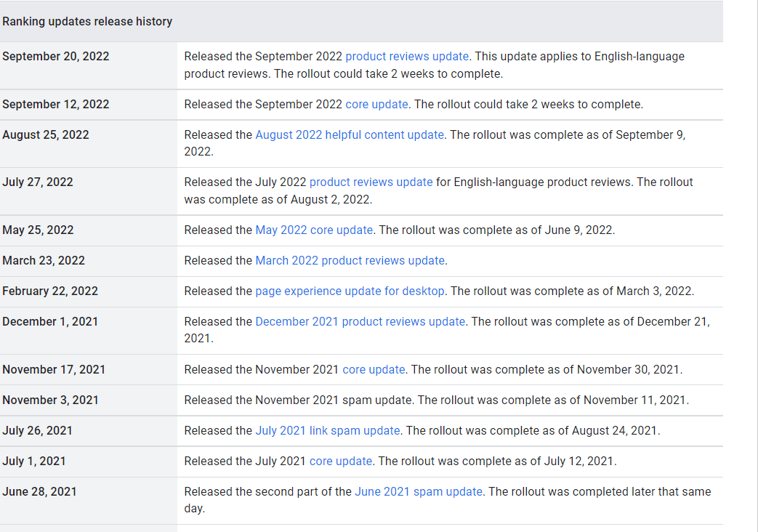Image resolution: width=758 pixels, height=532 pixels.
Task: Open March 2022 product reviews update link
Action: 350,261
